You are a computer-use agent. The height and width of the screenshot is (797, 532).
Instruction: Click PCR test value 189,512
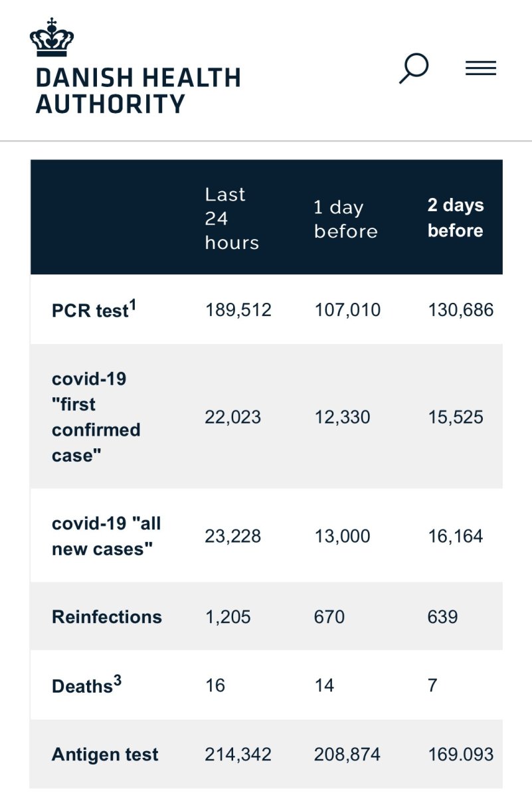[x=238, y=310]
